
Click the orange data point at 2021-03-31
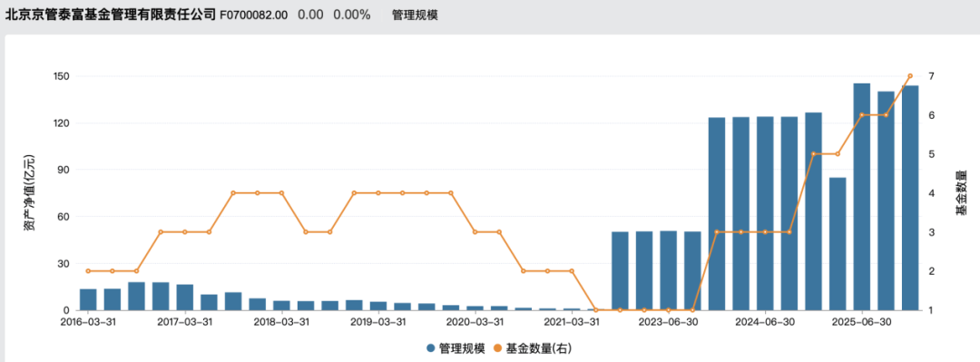[x=572, y=270]
